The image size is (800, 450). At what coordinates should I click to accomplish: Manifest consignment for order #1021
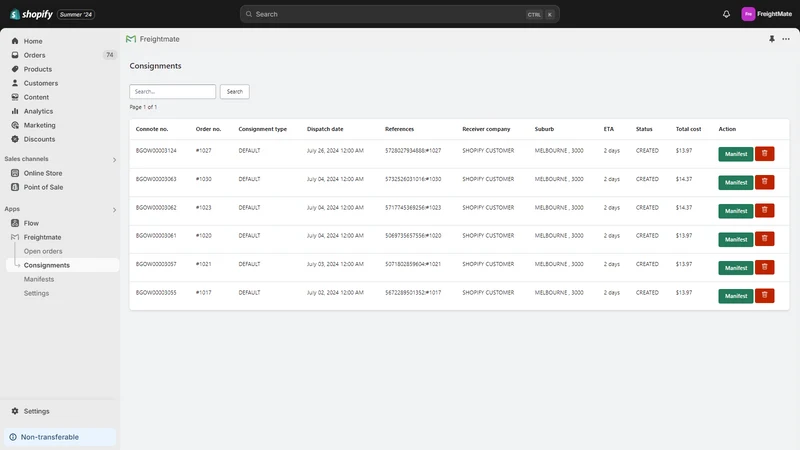[736, 268]
